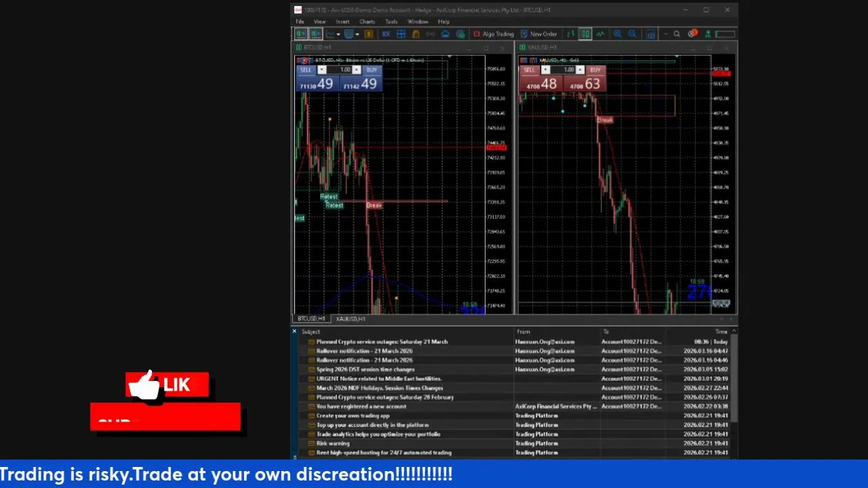Viewport: 868px width, 488px height.
Task: Open 'Spring 2026 DST session time changes' message
Action: click(513, 369)
